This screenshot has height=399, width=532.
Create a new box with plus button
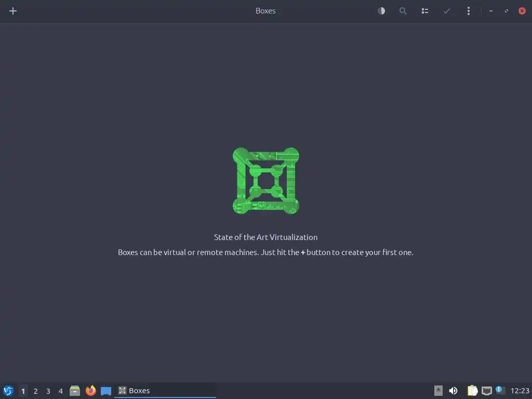pyautogui.click(x=13, y=11)
